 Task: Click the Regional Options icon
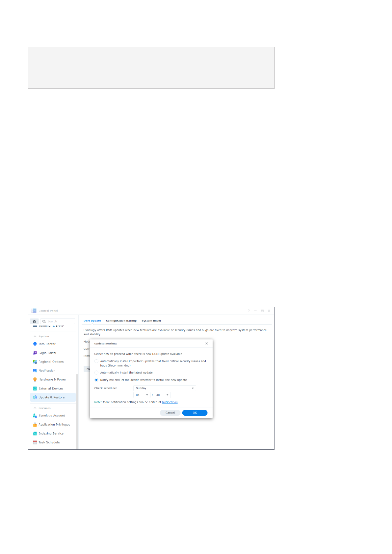pos(35,362)
